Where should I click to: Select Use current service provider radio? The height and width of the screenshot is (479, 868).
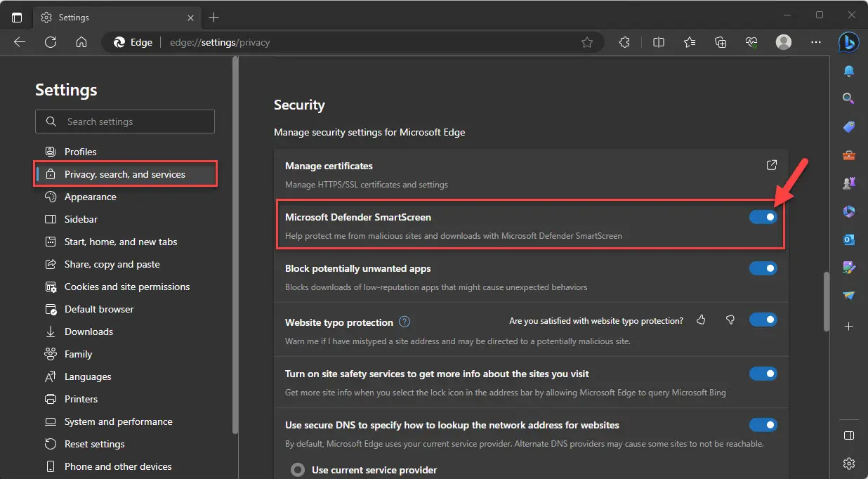[298, 470]
